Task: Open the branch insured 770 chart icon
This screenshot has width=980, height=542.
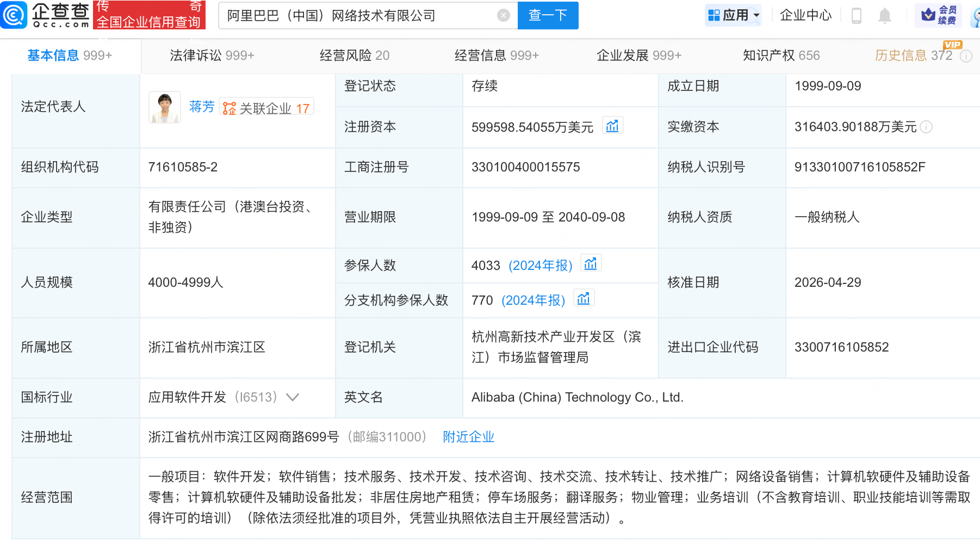Action: 584,299
